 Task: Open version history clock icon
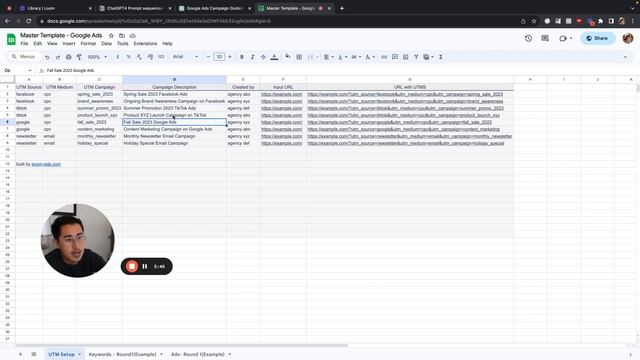528,38
